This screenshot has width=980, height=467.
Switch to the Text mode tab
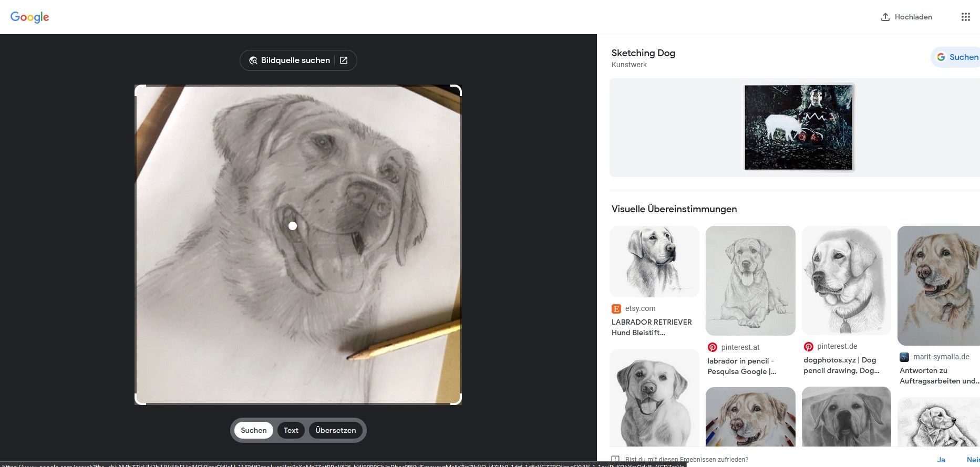291,430
